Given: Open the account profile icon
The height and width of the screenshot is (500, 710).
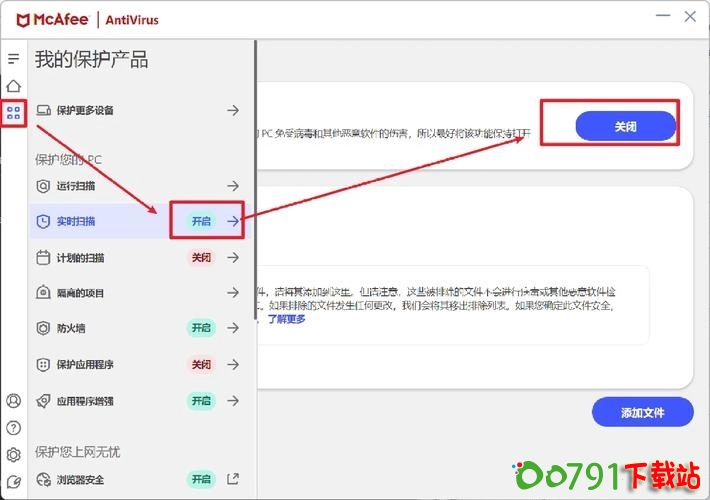Looking at the screenshot, I should pos(13,401).
